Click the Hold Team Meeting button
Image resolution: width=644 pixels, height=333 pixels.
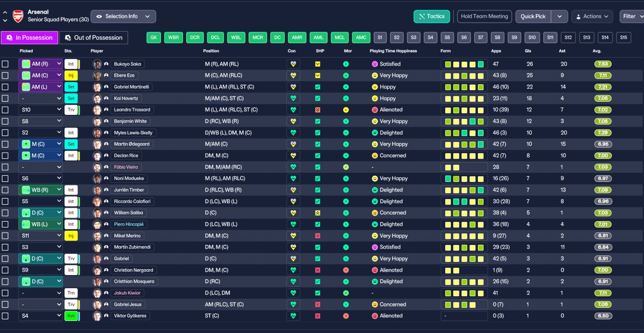pyautogui.click(x=485, y=16)
